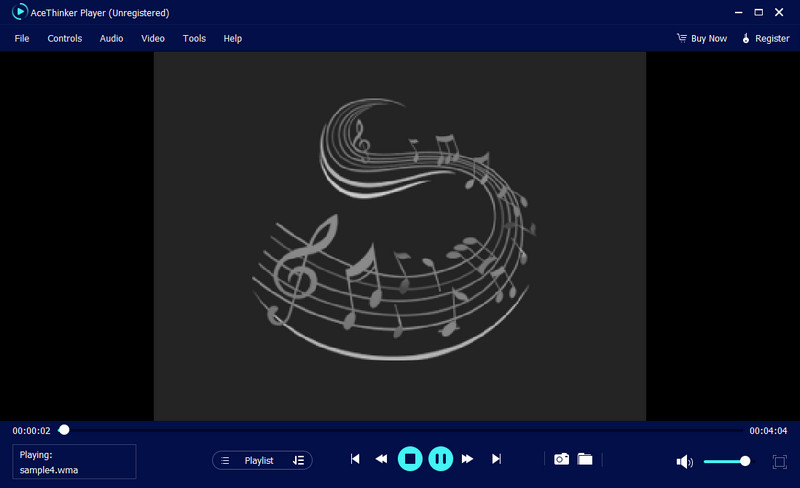Image resolution: width=800 pixels, height=488 pixels.
Task: Click the shopping cart icon
Action: 682,38
